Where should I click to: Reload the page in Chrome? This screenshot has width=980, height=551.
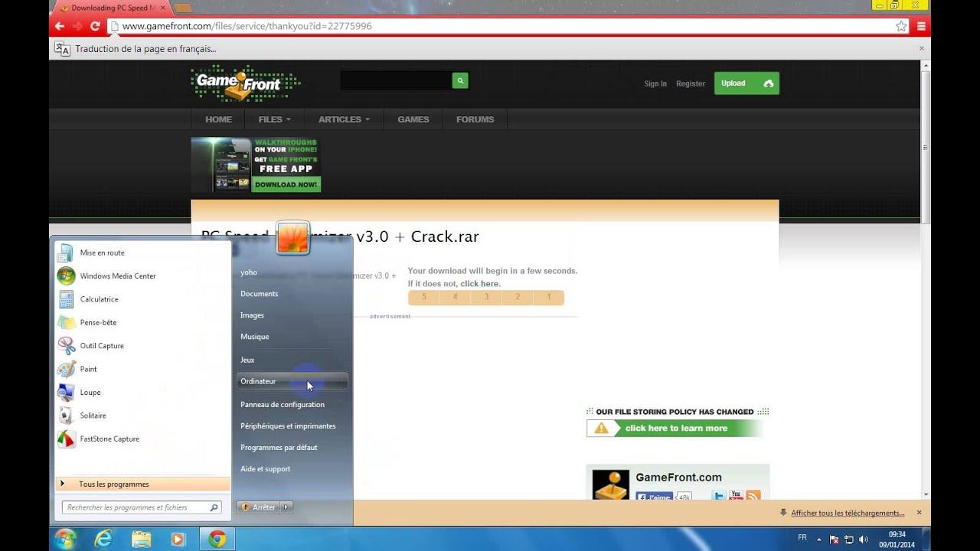point(95,26)
